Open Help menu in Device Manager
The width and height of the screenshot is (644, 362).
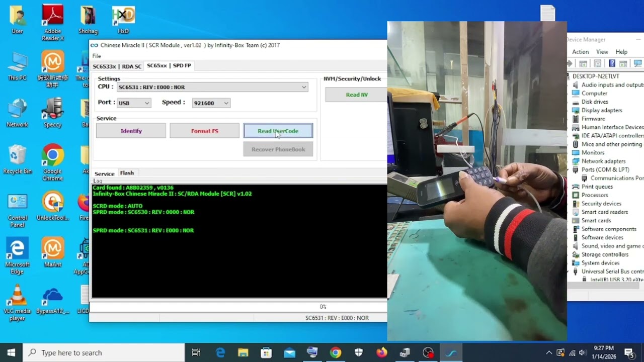tap(622, 52)
